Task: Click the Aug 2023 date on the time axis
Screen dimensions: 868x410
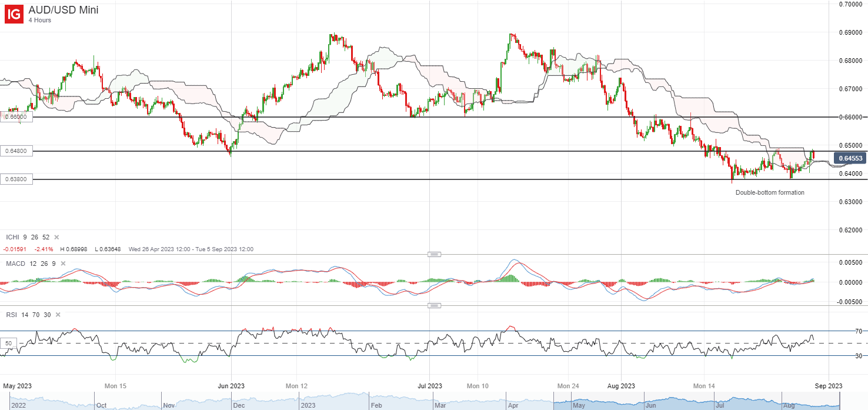Action: tap(621, 386)
